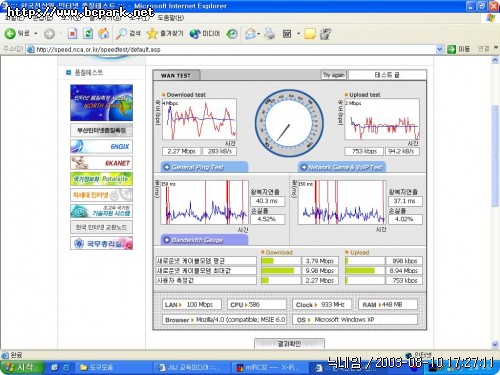Image resolution: width=500 pixels, height=375 pixels.
Task: Click the Refresh page icon
Action: tap(88, 33)
